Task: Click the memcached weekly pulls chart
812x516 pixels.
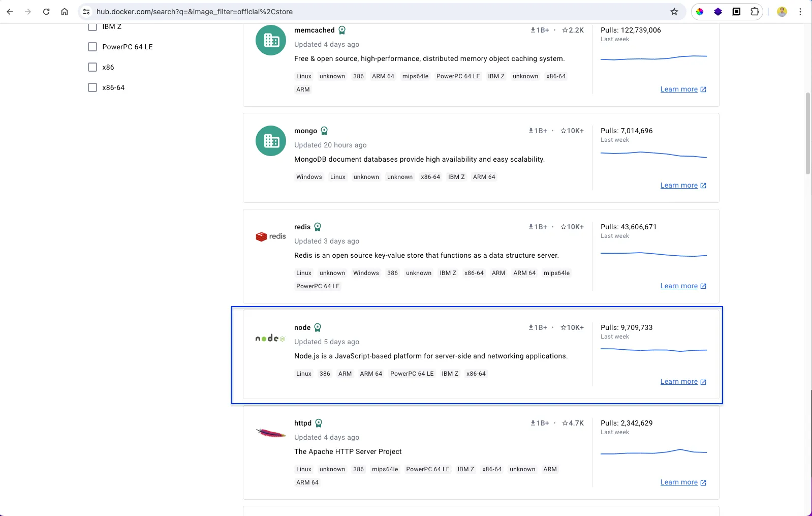Action: point(653,58)
